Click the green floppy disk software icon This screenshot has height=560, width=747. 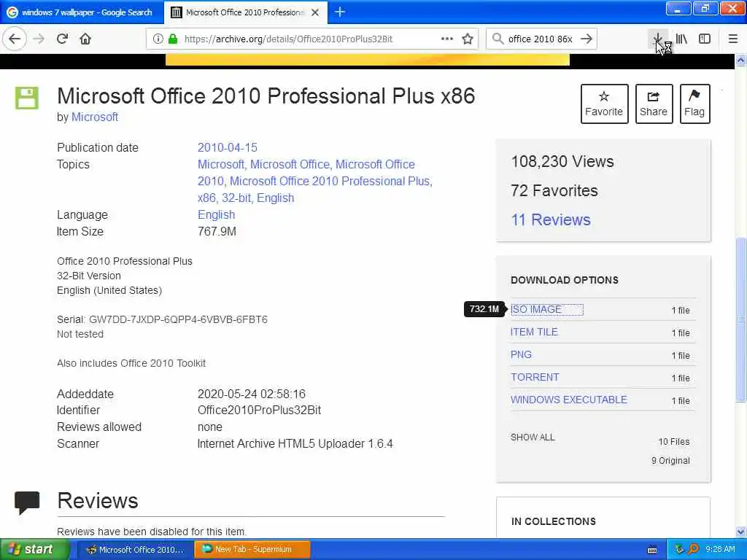(27, 98)
